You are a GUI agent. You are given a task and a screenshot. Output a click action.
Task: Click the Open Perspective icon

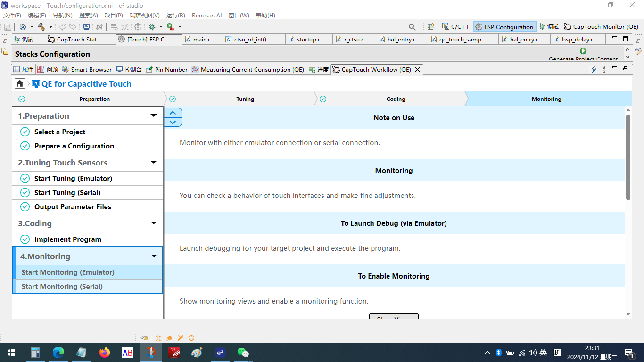coord(430,27)
